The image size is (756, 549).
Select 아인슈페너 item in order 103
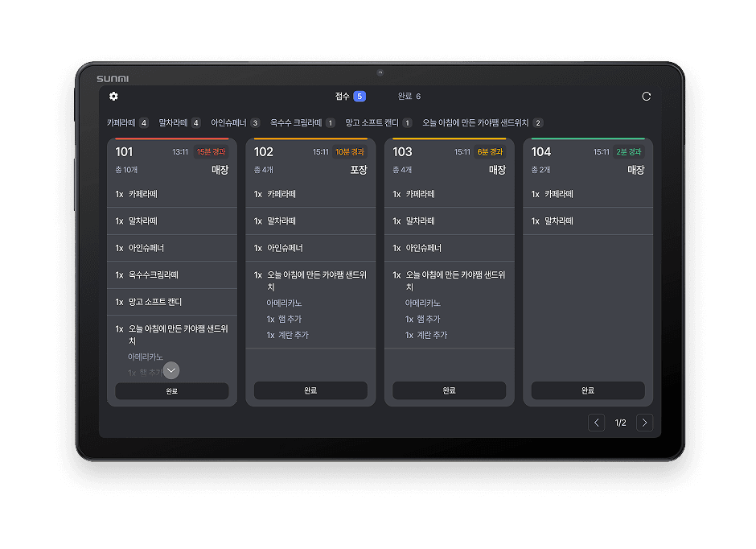(450, 248)
